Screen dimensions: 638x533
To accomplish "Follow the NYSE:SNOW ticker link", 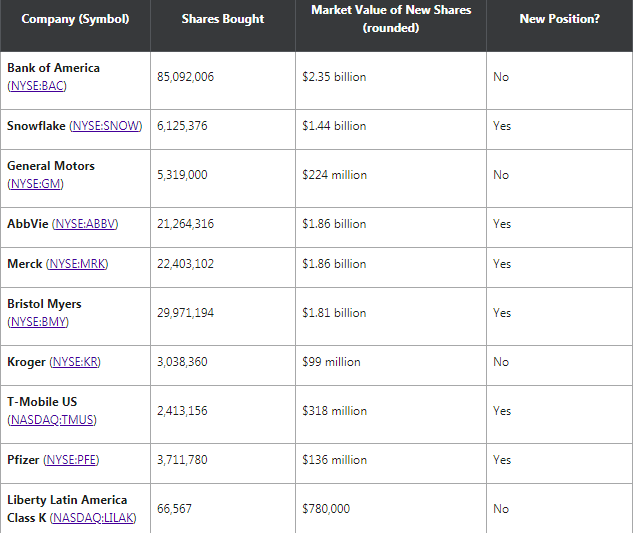I will tap(106, 126).
